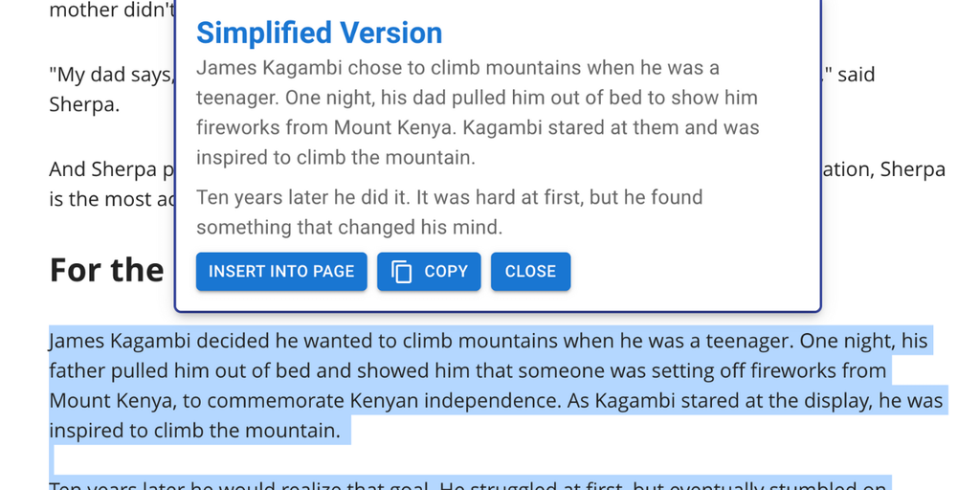Click the simplified paragraph starting 'James Kagambi chose'

coord(457,69)
